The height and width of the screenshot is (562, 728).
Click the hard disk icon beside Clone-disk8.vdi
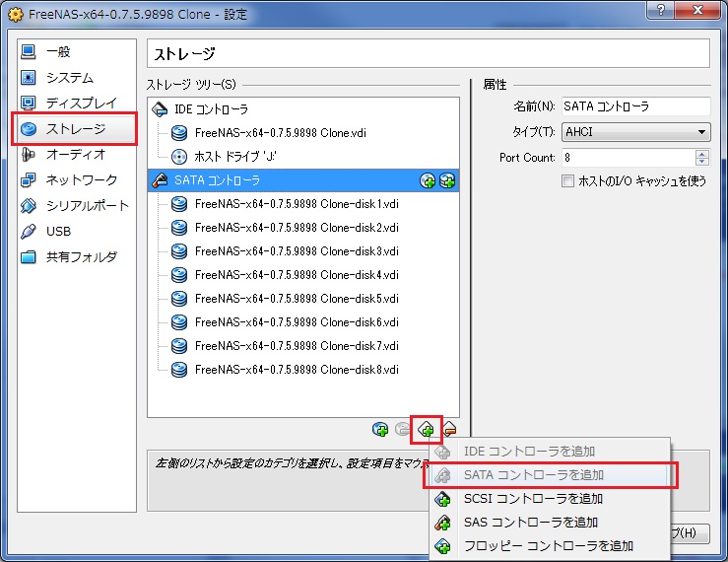[179, 370]
